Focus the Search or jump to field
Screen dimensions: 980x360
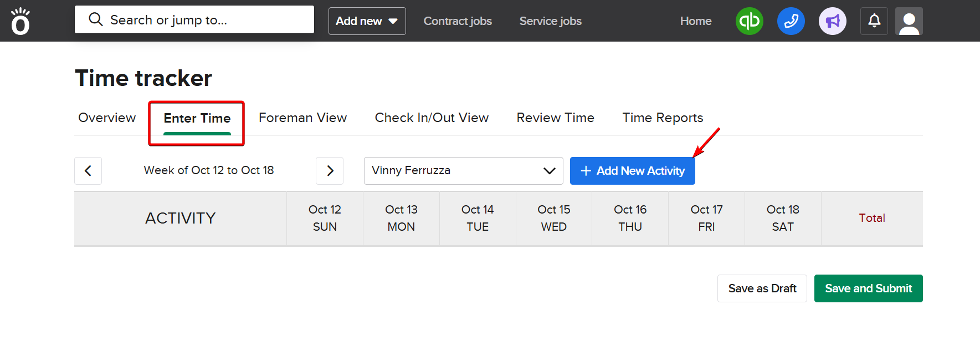tap(194, 20)
